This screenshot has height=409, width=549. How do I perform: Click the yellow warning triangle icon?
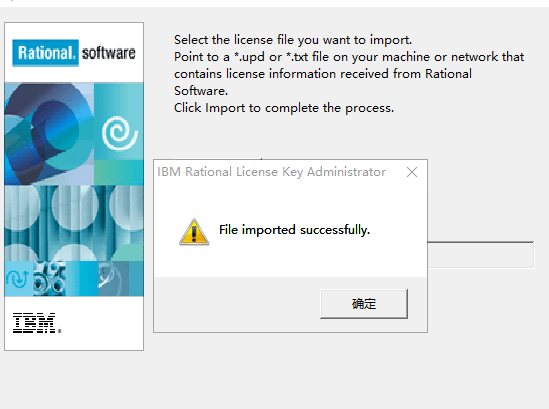pyautogui.click(x=194, y=232)
